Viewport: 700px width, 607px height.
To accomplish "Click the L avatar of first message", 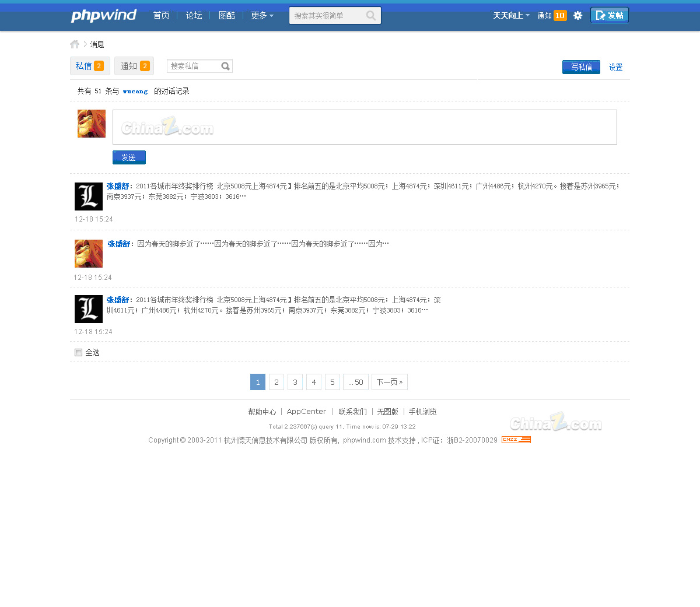I will 89,197.
